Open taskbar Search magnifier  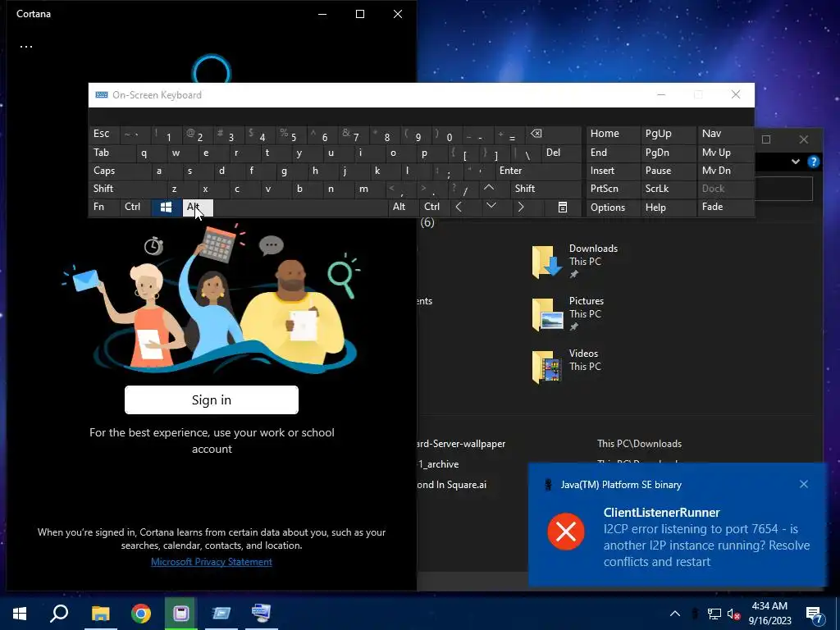coord(59,614)
